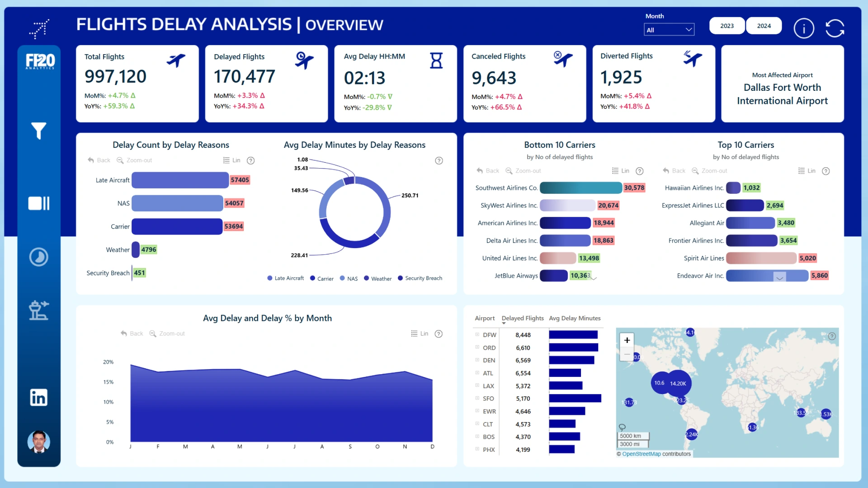Click Zoom-out in Delay Count chart

point(134,160)
